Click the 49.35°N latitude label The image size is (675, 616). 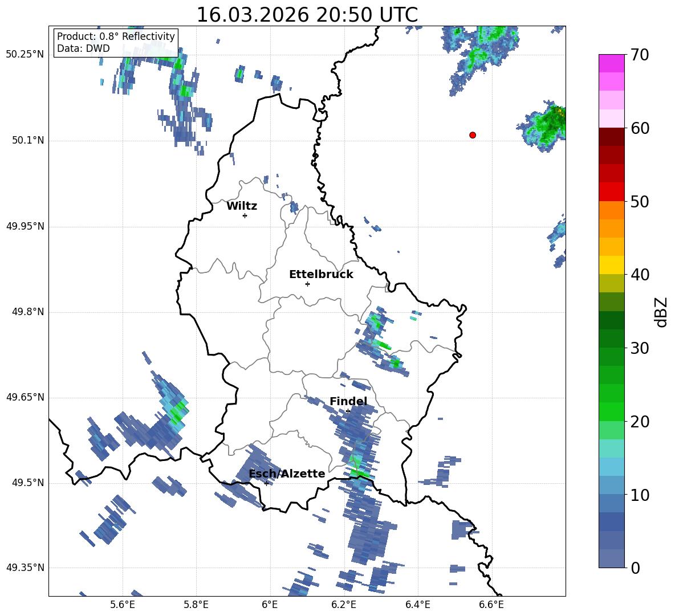coord(25,568)
